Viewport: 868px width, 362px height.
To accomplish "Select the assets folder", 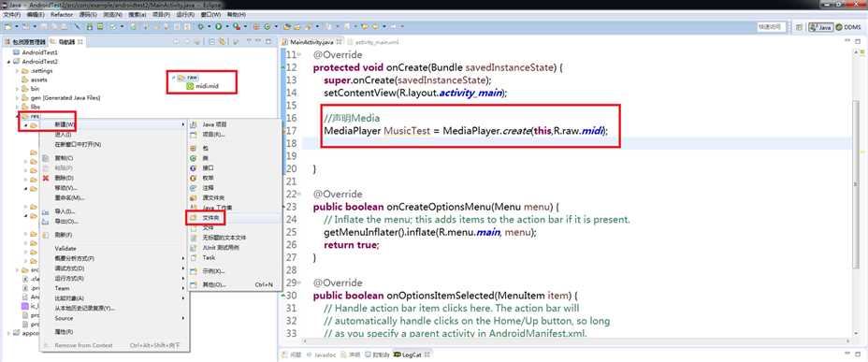I will [x=35, y=80].
